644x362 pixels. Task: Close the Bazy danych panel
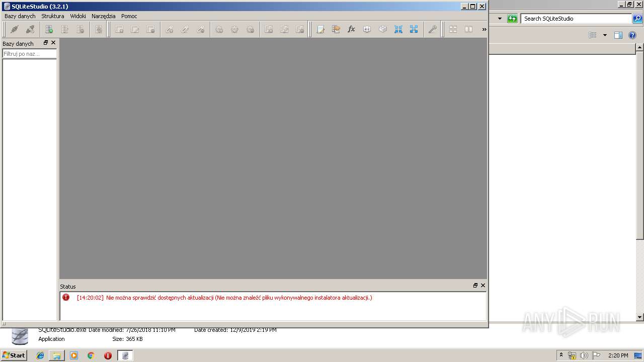pos(53,43)
